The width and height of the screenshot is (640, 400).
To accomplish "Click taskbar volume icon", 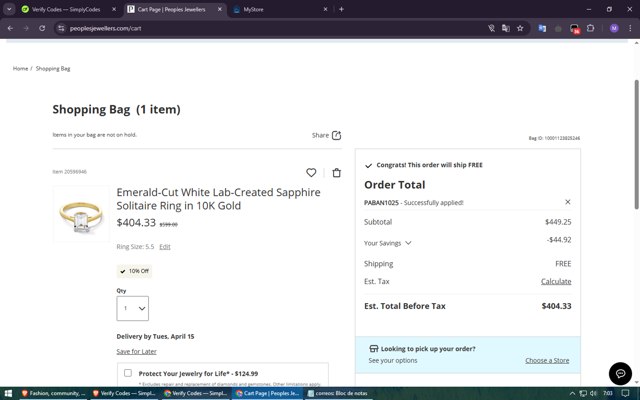I will click(593, 393).
